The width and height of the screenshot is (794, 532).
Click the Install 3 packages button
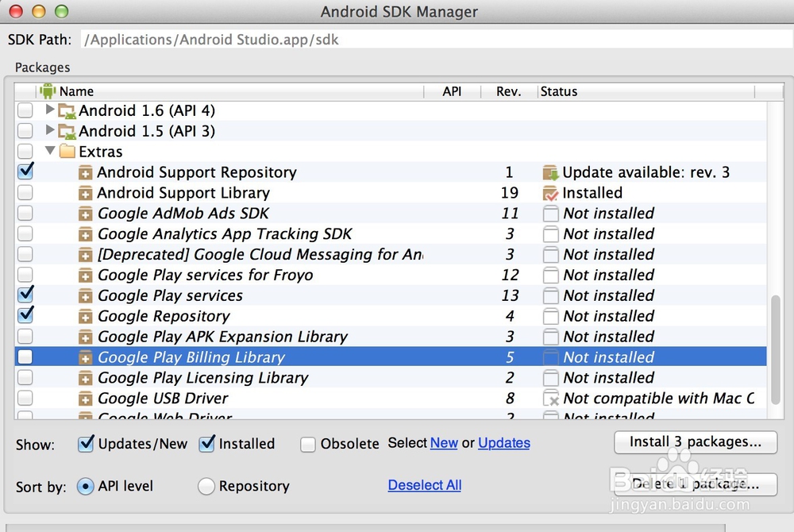click(696, 442)
